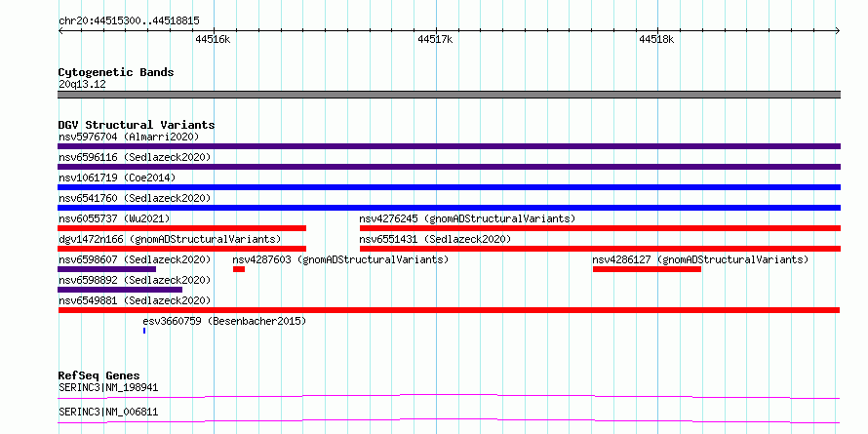Select the magenta SERINC3 NM_006811 gene line
The image size is (868, 434).
coord(449,421)
